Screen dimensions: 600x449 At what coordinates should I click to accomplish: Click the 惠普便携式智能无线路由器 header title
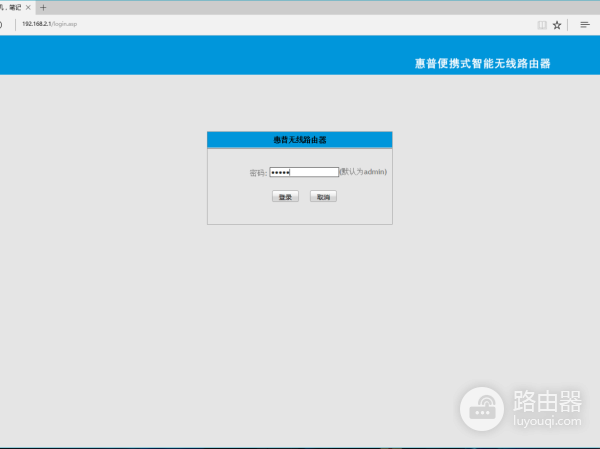tap(482, 63)
